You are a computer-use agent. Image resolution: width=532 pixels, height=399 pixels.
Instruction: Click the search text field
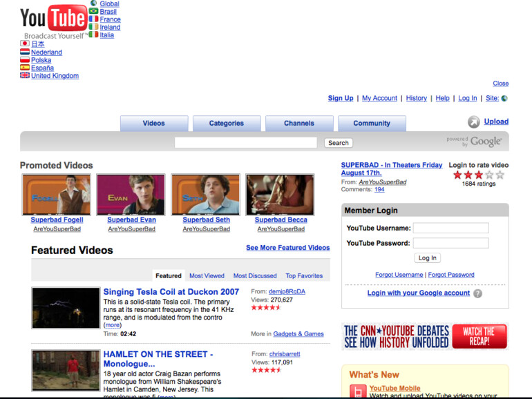point(246,143)
